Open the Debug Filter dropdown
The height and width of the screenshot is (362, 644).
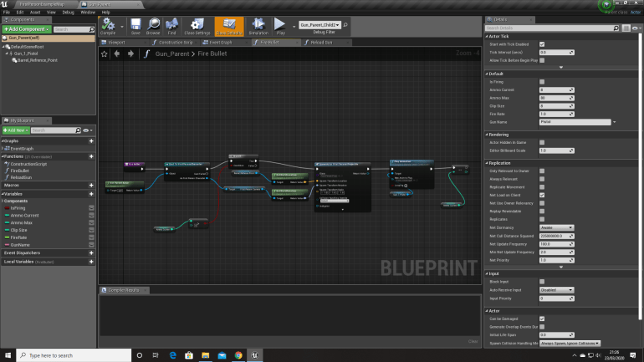tap(319, 25)
